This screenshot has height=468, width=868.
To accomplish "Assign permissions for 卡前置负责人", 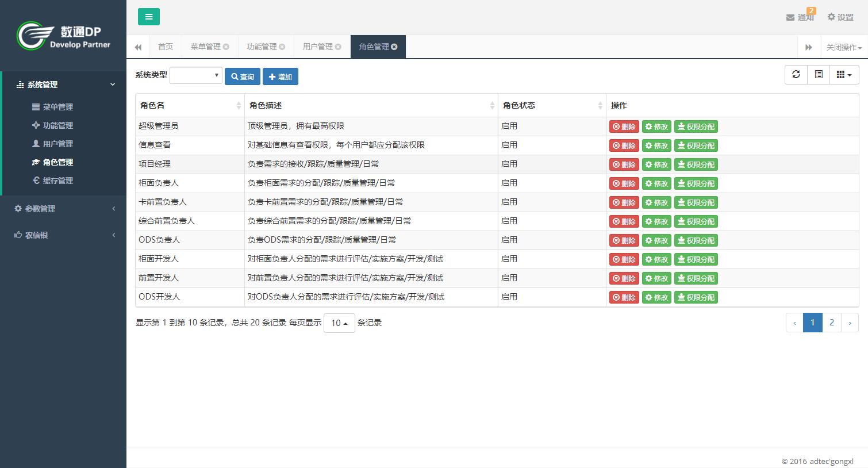I will [x=696, y=202].
